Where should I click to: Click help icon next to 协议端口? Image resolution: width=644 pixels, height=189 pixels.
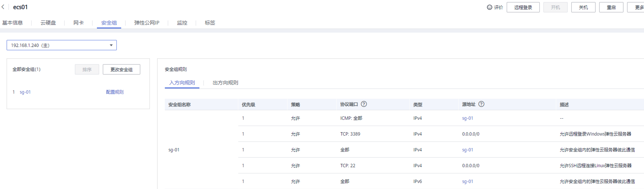(x=364, y=104)
